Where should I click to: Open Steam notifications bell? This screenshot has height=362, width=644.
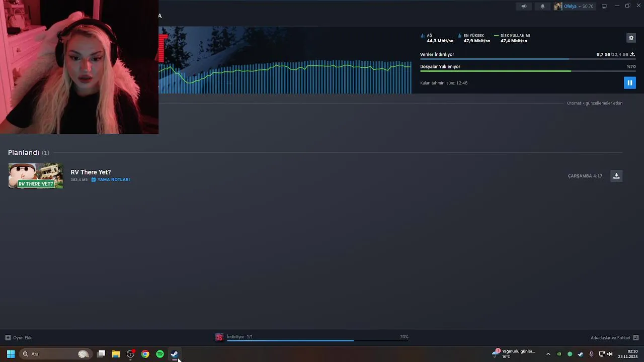542,6
